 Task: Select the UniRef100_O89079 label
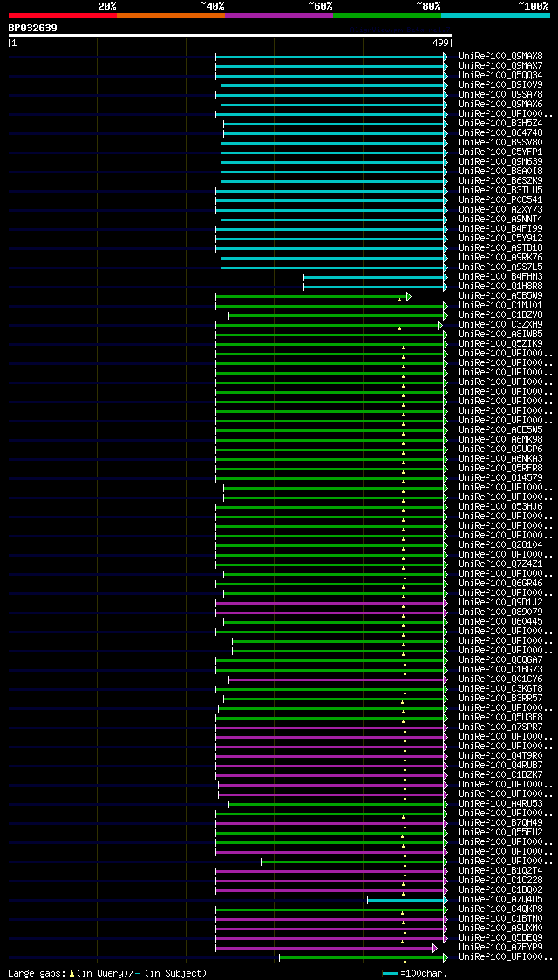point(500,612)
